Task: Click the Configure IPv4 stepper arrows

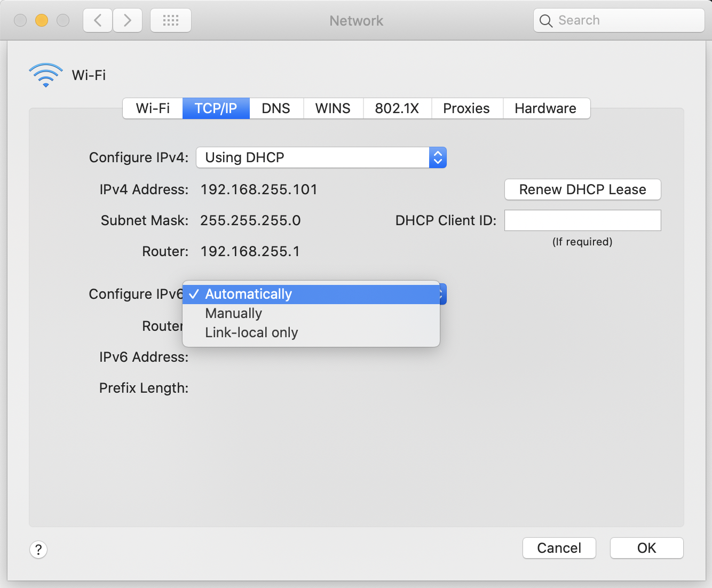Action: tap(437, 157)
